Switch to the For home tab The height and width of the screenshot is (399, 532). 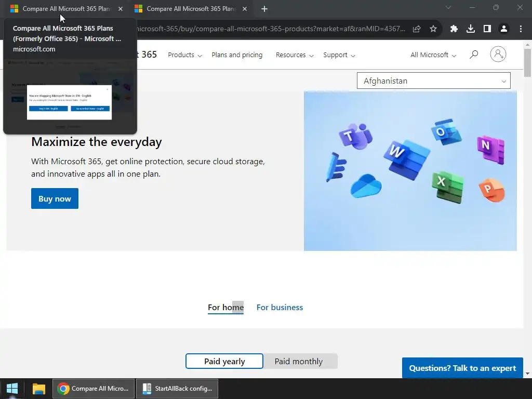coord(225,308)
